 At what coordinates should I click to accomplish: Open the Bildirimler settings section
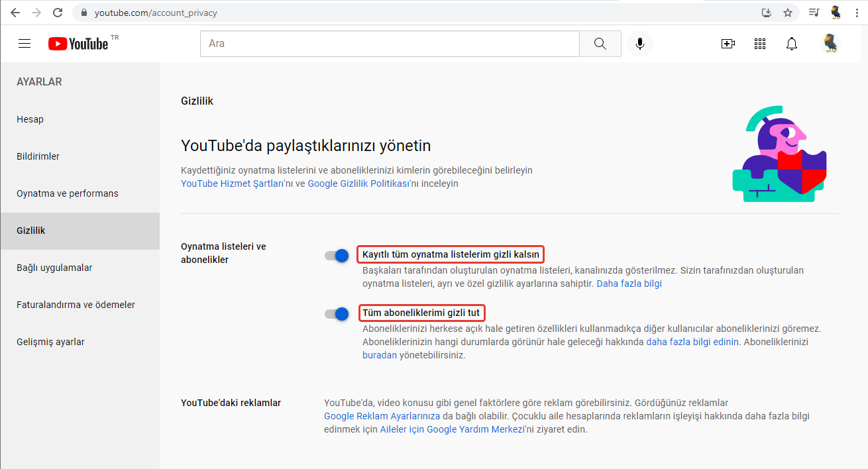tap(80, 156)
